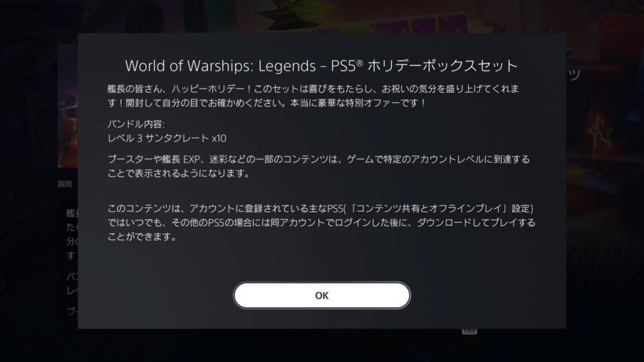Click the game thumbnail image on the left
This screenshot has width=644, height=362.
tap(68, 106)
